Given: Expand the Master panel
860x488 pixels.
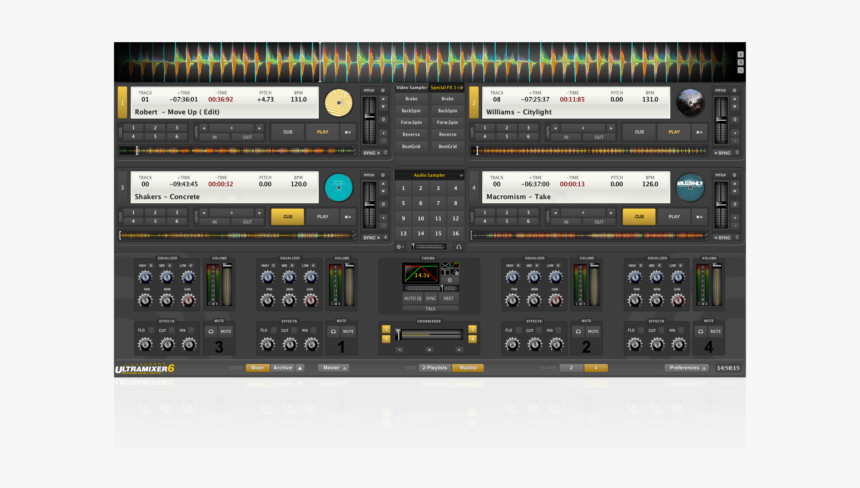Looking at the screenshot, I should (x=333, y=368).
